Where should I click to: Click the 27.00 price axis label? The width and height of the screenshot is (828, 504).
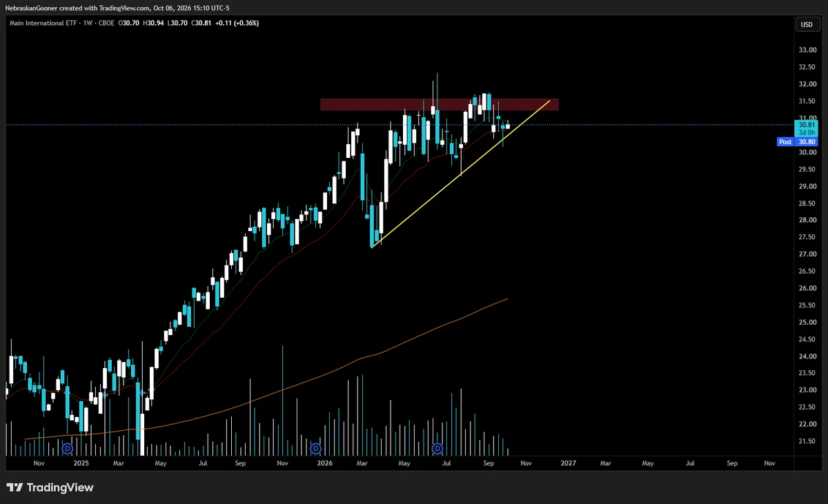[x=807, y=254]
